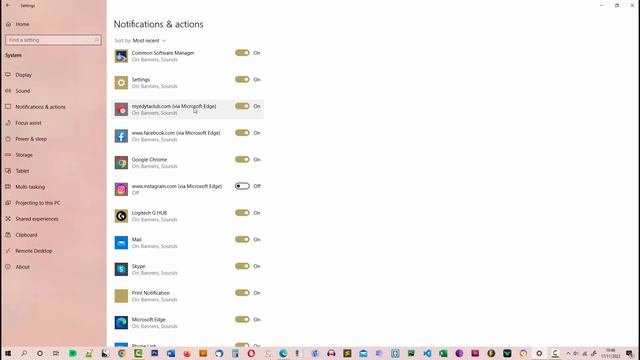The image size is (640, 360).
Task: Disable Skype notifications toggle
Action: (242, 266)
